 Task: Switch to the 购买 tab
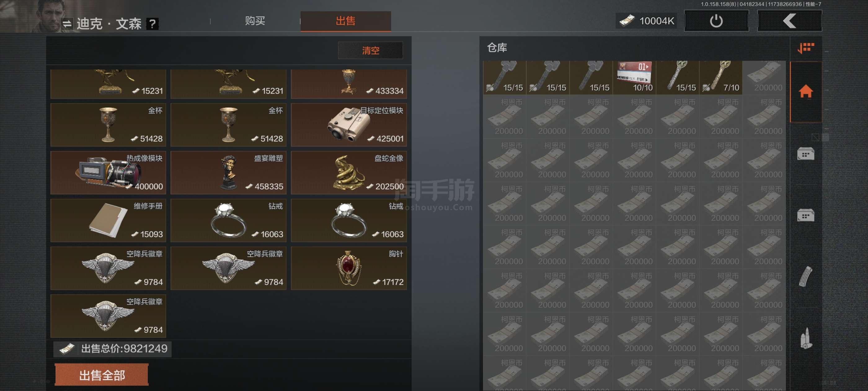coord(255,21)
